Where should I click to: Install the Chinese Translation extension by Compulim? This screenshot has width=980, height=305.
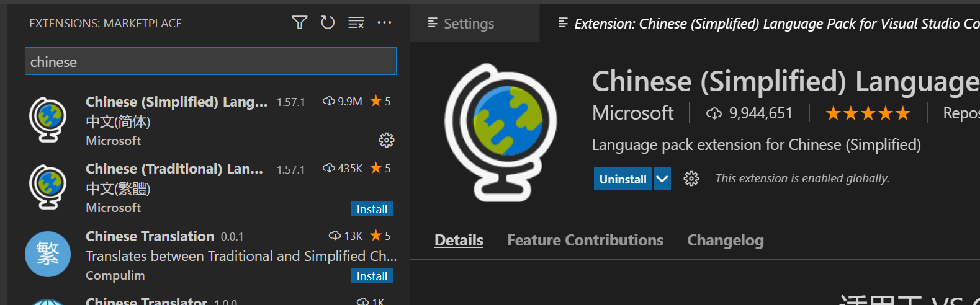(x=372, y=276)
